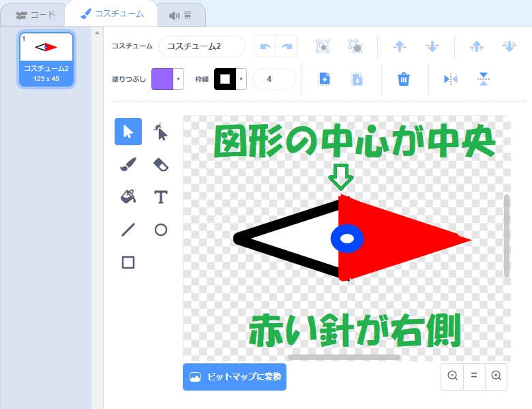Viewport: 532px width, 409px height.
Task: Select the Reshape tool
Action: coord(160,132)
